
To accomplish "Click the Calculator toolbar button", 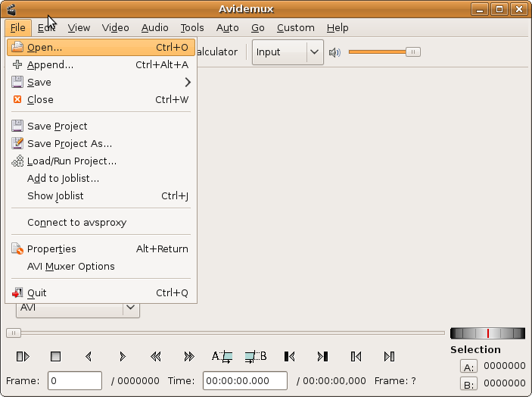I will click(217, 52).
